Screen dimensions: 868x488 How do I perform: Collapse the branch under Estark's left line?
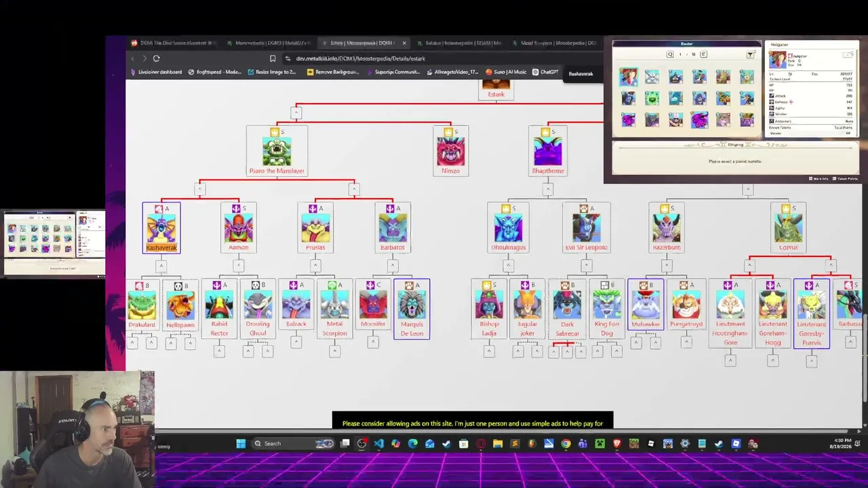click(296, 112)
